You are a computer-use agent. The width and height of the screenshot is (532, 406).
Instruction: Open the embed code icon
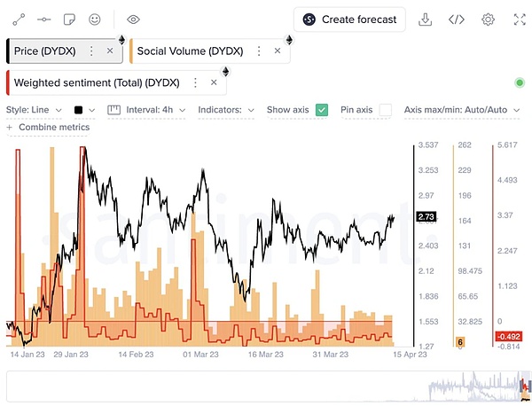click(457, 20)
